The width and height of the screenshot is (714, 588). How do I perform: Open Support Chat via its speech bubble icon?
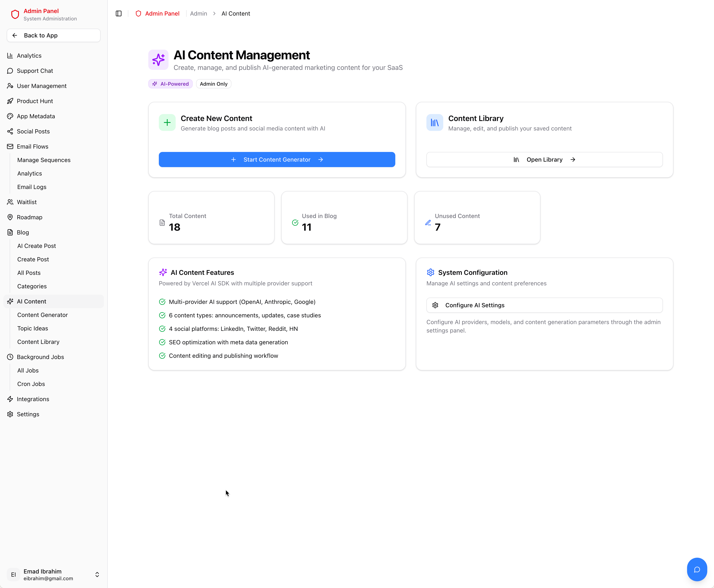[x=10, y=71]
